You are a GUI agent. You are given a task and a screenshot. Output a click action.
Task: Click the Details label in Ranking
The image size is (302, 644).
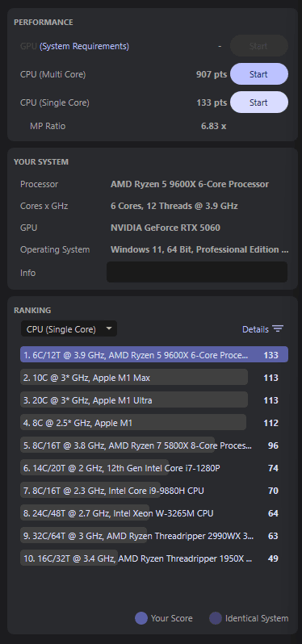(255, 329)
